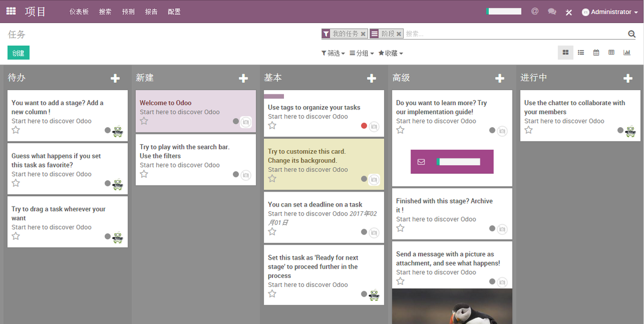Star 'Guess what happens' task as favorite
The height and width of the screenshot is (324, 644).
click(16, 183)
